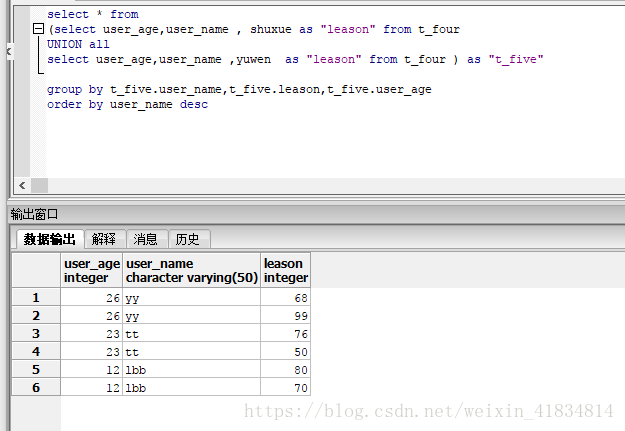Click the editor horizontal scrollbar thumb
Image resolution: width=625 pixels, height=431 pixels.
(x=39, y=185)
